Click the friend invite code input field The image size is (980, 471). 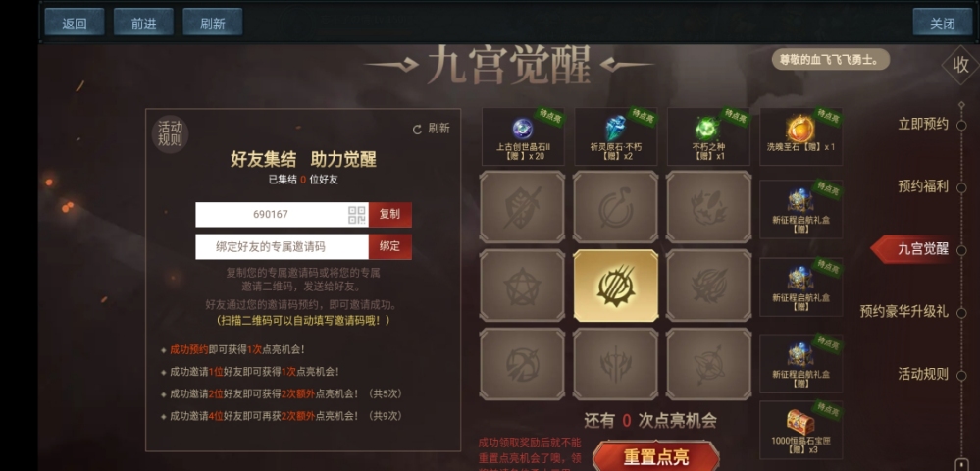click(282, 246)
